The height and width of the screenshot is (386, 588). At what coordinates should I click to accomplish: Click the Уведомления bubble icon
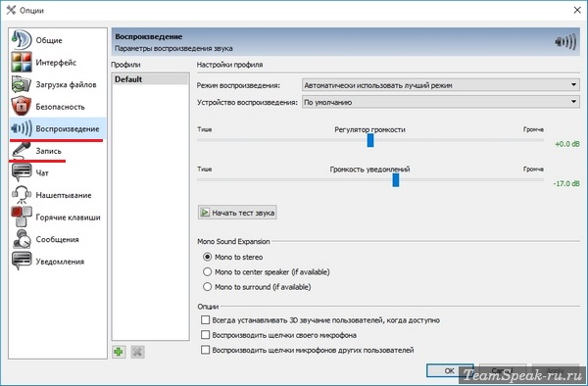[x=22, y=262]
